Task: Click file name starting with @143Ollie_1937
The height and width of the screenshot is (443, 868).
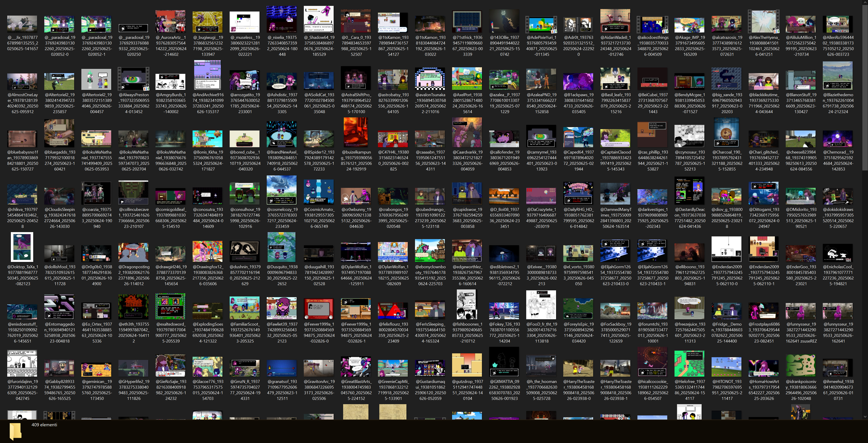Action: 505,46
